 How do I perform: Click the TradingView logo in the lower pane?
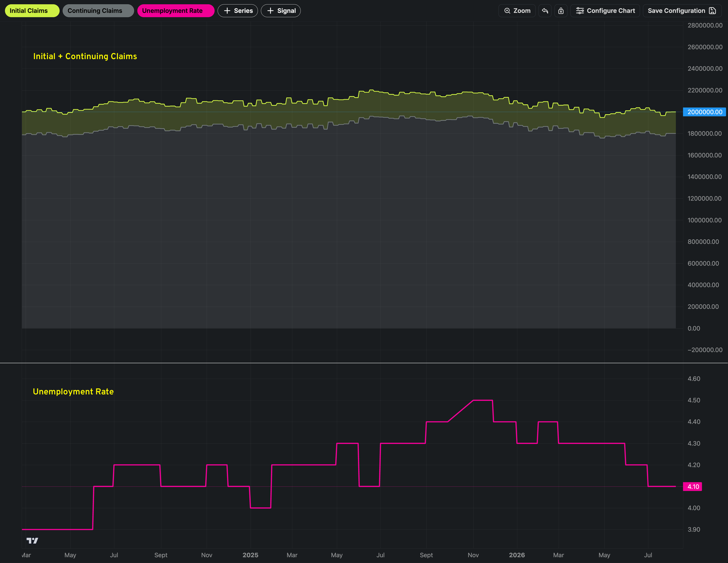[x=32, y=540]
